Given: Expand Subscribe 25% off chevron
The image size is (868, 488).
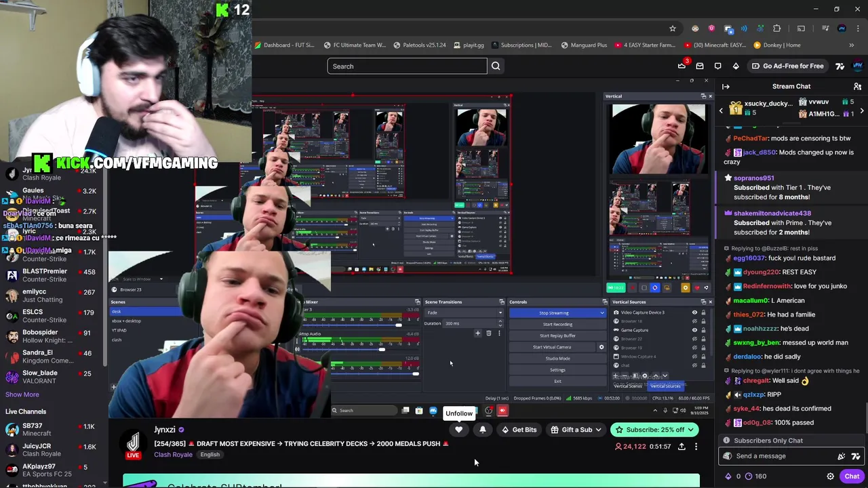Looking at the screenshot, I should tap(690, 430).
